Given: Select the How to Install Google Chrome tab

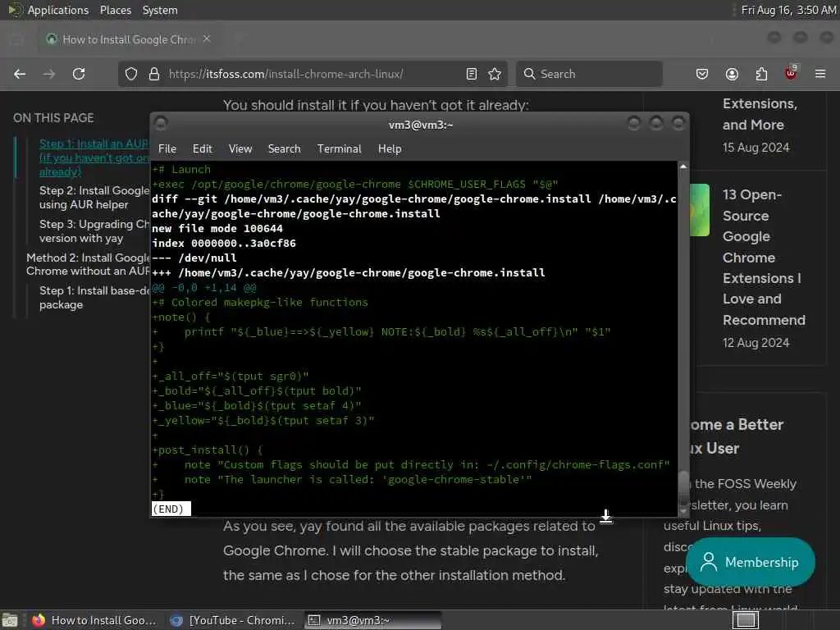Looking at the screenshot, I should point(129,39).
